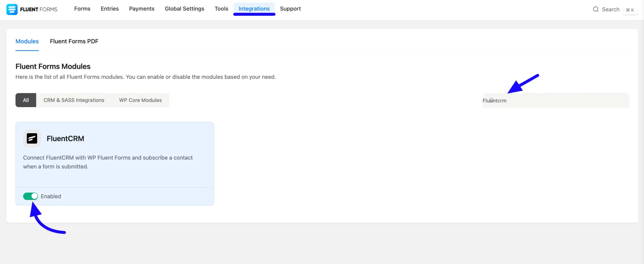Open the Forms menu
644x264 pixels.
(x=82, y=9)
